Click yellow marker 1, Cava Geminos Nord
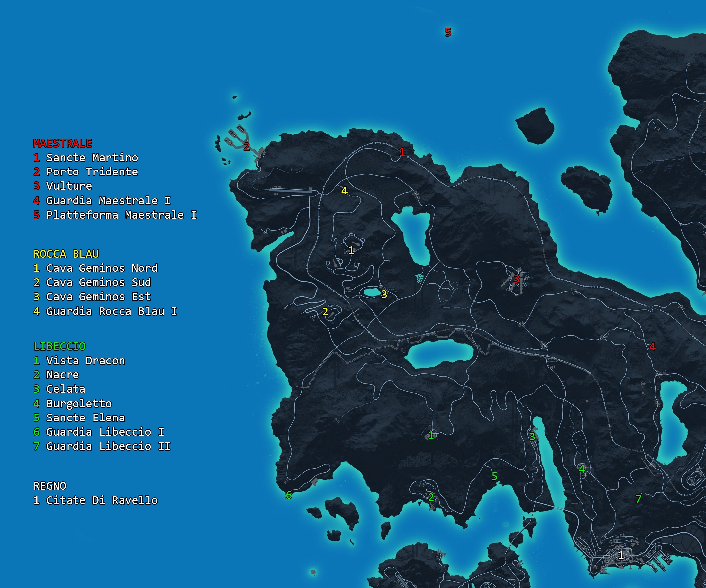 [351, 250]
